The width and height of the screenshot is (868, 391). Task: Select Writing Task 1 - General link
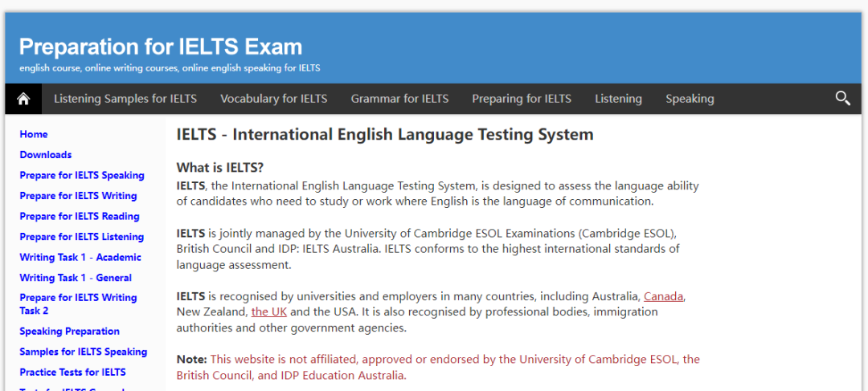click(x=76, y=278)
